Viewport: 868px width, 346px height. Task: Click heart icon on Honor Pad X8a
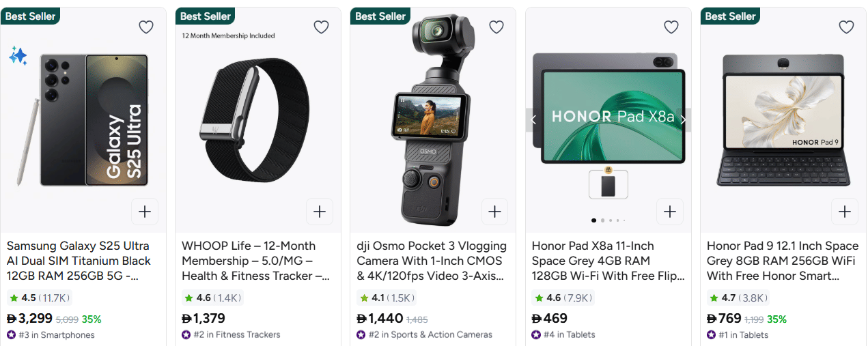click(x=671, y=27)
